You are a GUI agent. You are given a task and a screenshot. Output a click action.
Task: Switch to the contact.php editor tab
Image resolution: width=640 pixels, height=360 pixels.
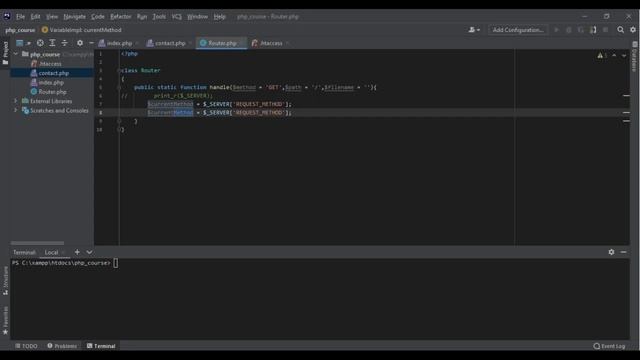coord(170,43)
